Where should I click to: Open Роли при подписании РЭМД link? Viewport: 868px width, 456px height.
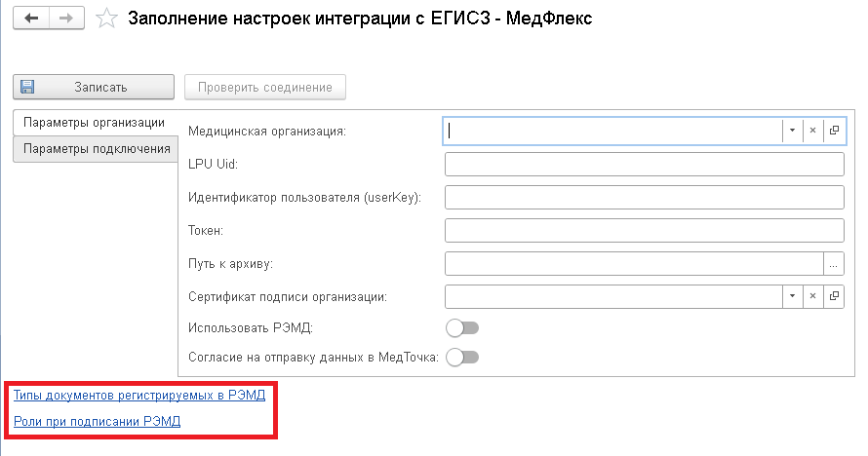pos(97,422)
